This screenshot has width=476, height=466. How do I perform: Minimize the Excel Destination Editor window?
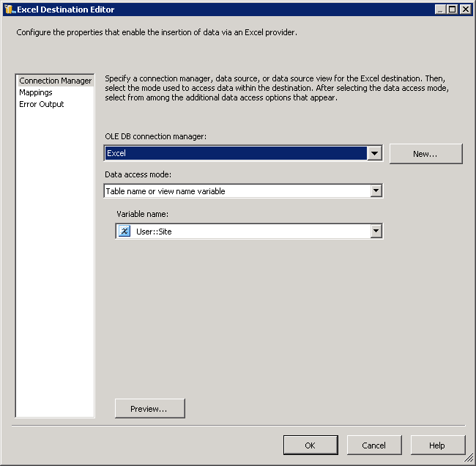point(440,10)
